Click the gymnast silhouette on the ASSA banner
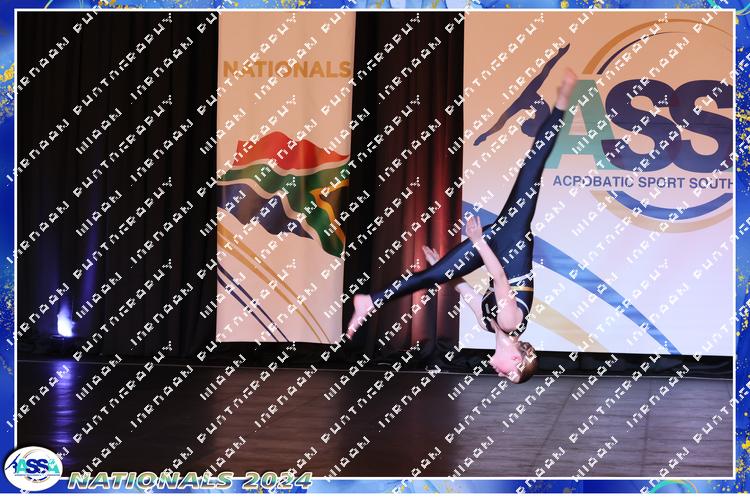The image size is (750, 500). coord(522,96)
